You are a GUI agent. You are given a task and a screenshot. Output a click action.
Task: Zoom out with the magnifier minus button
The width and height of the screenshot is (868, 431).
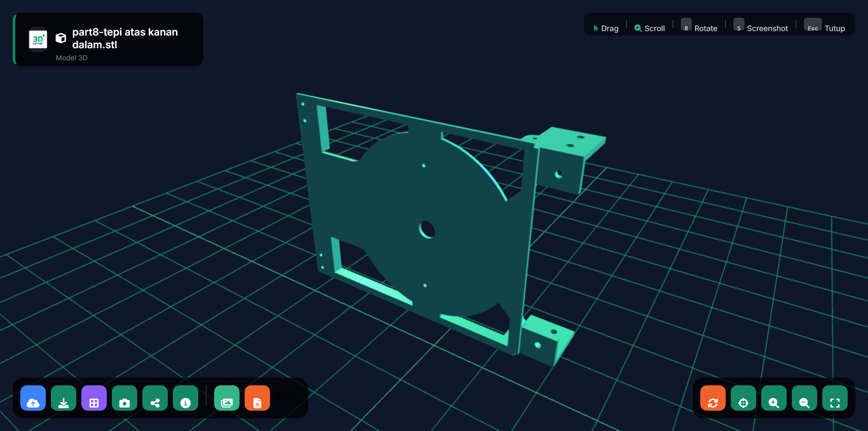[804, 398]
